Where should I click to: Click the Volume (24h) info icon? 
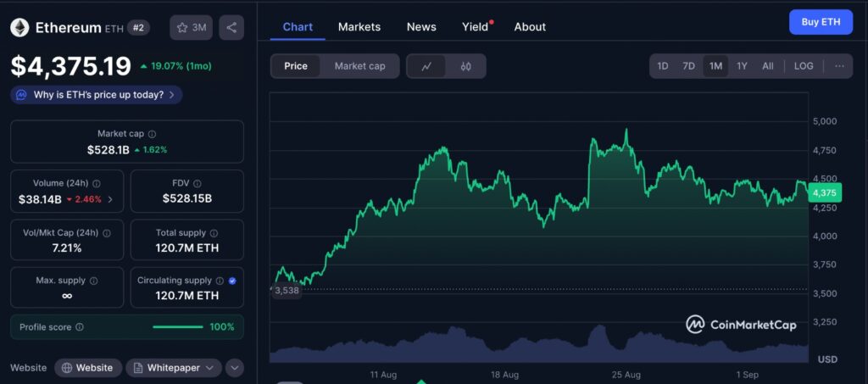click(97, 183)
